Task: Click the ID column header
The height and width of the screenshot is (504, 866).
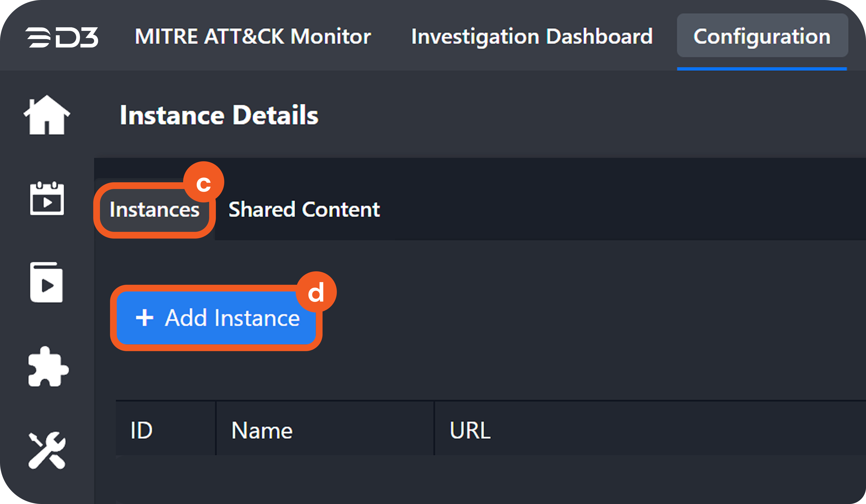Action: click(x=141, y=430)
